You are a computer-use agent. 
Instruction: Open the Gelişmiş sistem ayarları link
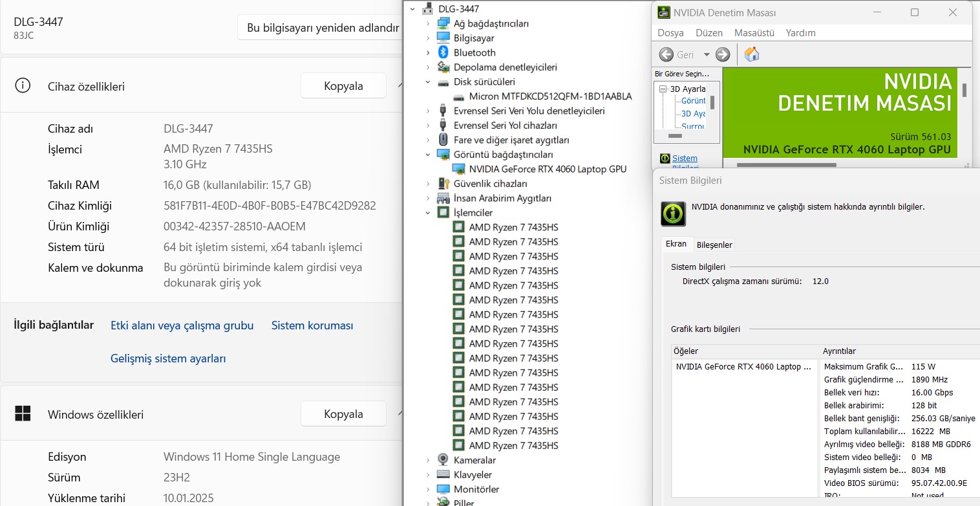coord(168,358)
